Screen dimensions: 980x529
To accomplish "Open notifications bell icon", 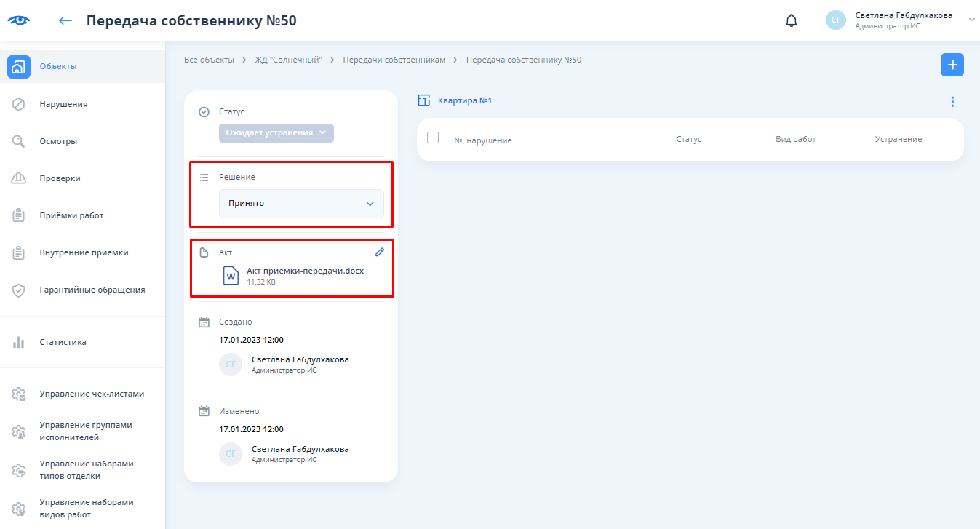I will [792, 20].
